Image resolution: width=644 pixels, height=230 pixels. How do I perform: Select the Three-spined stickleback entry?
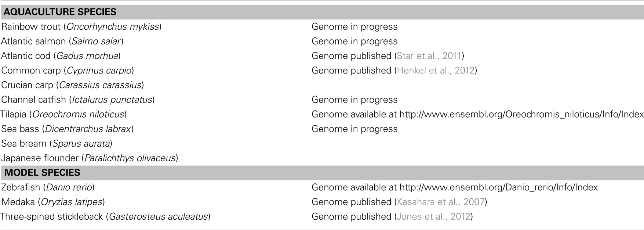coord(105,217)
